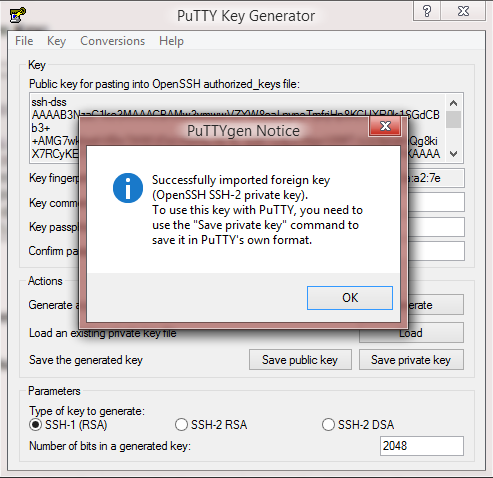
Task: Close the PuTTY Key Generator window
Action: (463, 11)
